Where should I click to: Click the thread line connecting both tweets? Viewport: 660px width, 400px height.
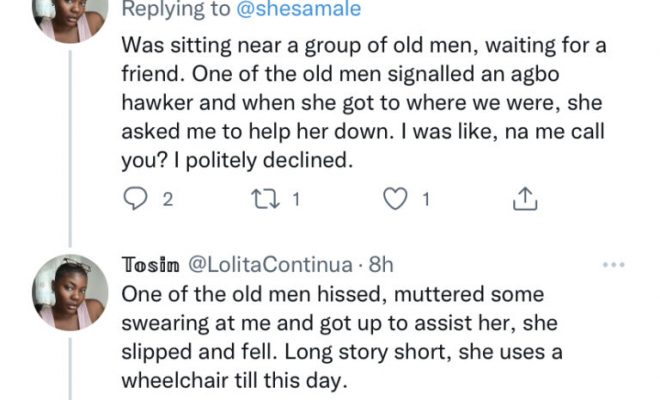pos(70,140)
